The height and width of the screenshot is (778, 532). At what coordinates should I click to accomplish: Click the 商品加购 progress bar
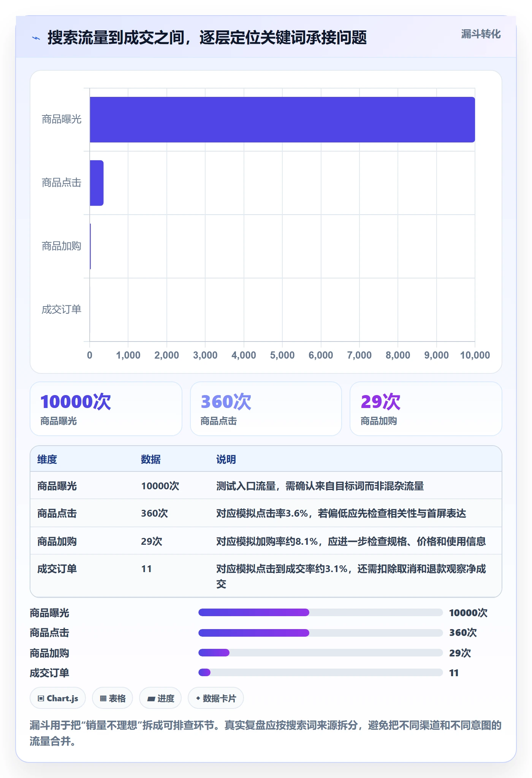(x=320, y=653)
